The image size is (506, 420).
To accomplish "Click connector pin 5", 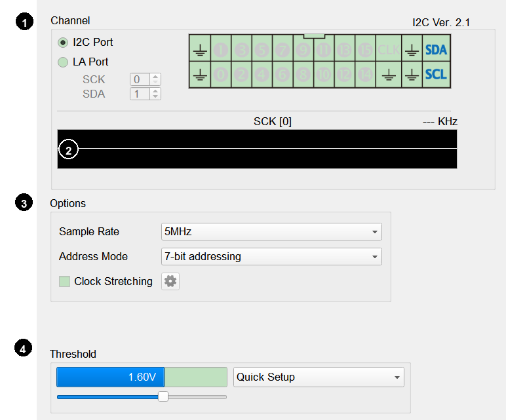I will click(262, 50).
